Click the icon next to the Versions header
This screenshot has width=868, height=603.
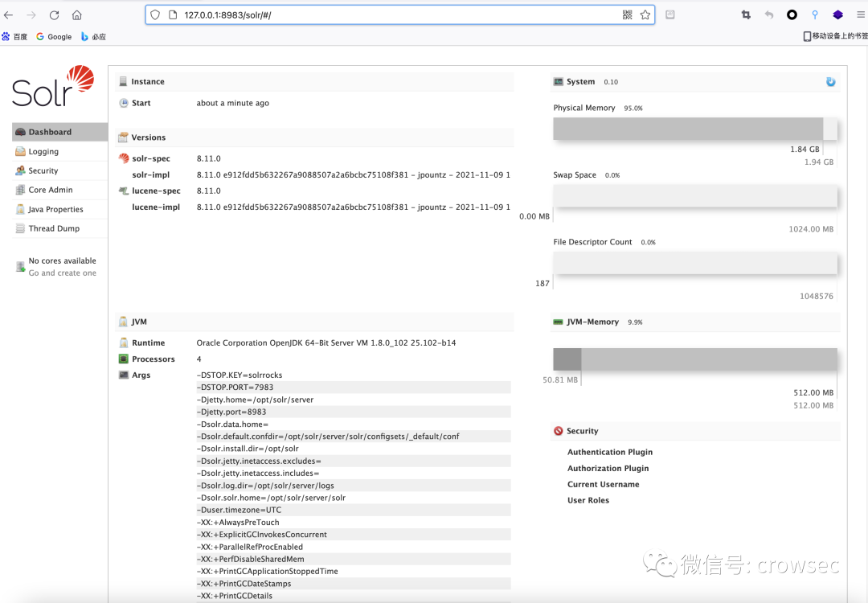(x=123, y=137)
